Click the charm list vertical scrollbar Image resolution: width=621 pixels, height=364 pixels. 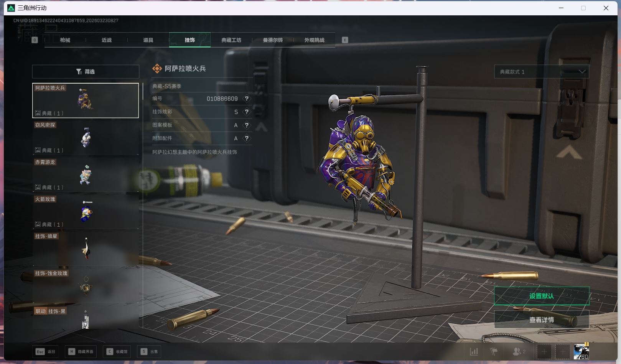pos(143,92)
